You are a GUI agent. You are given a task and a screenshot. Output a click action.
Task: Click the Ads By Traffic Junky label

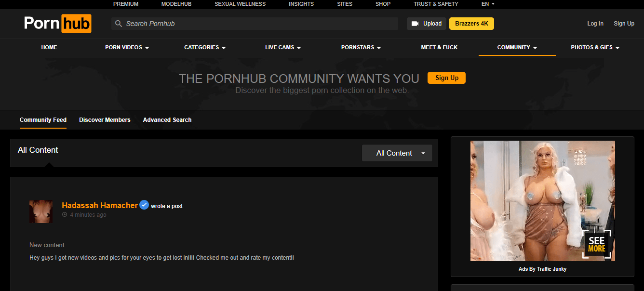(x=542, y=269)
